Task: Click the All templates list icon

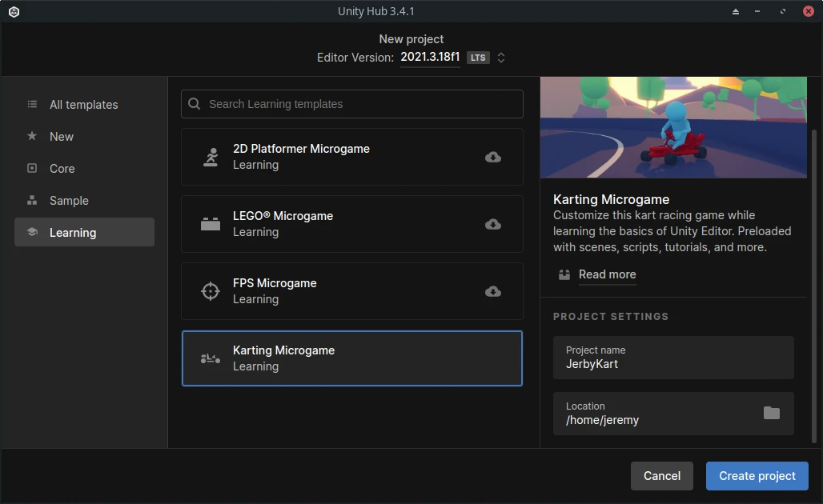Action: 32,104
